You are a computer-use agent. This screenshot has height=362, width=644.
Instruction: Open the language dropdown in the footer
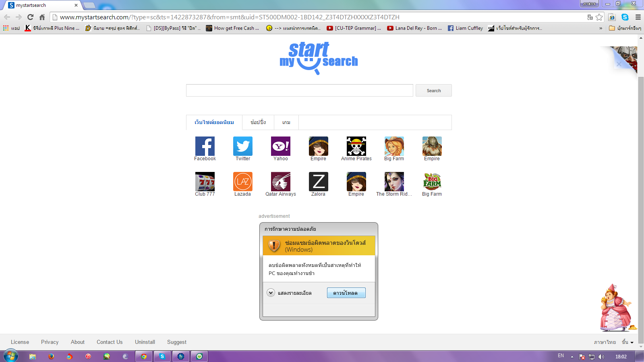coord(628,342)
